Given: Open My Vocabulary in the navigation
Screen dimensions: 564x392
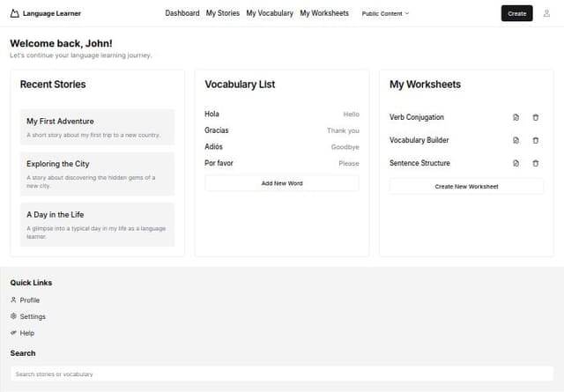Looking at the screenshot, I should [x=270, y=13].
